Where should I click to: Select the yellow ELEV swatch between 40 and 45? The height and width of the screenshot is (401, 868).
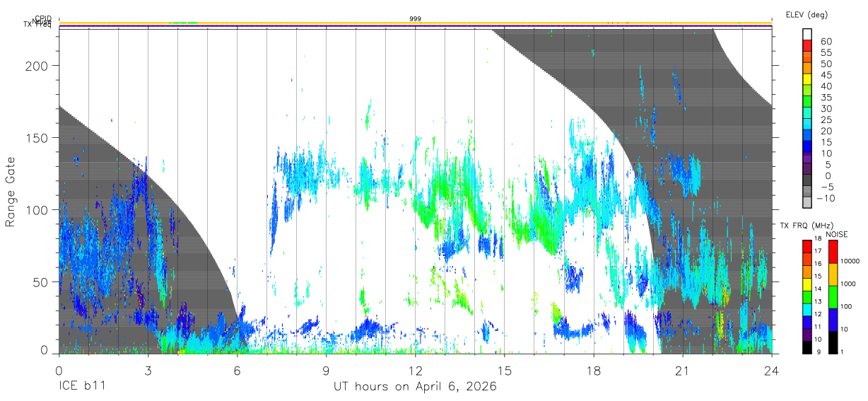click(808, 80)
